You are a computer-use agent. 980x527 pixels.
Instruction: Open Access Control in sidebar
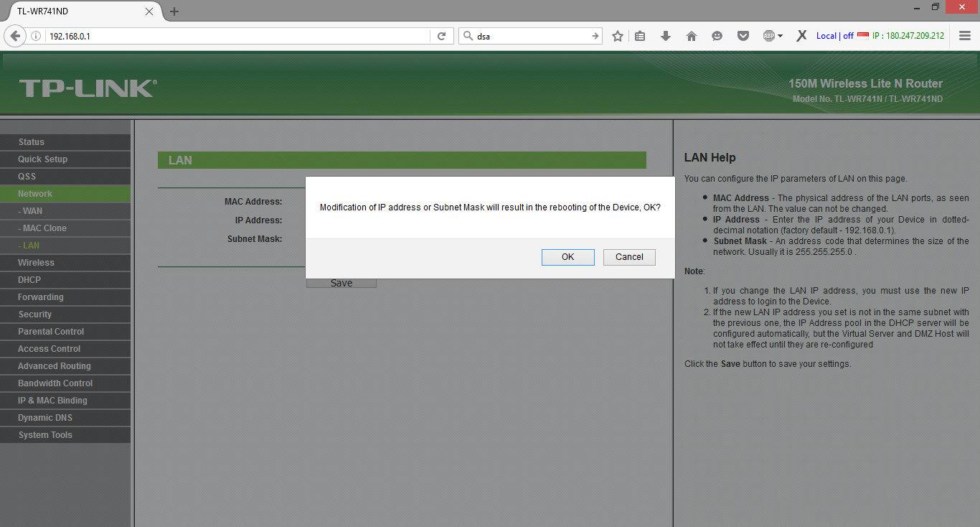coord(65,349)
